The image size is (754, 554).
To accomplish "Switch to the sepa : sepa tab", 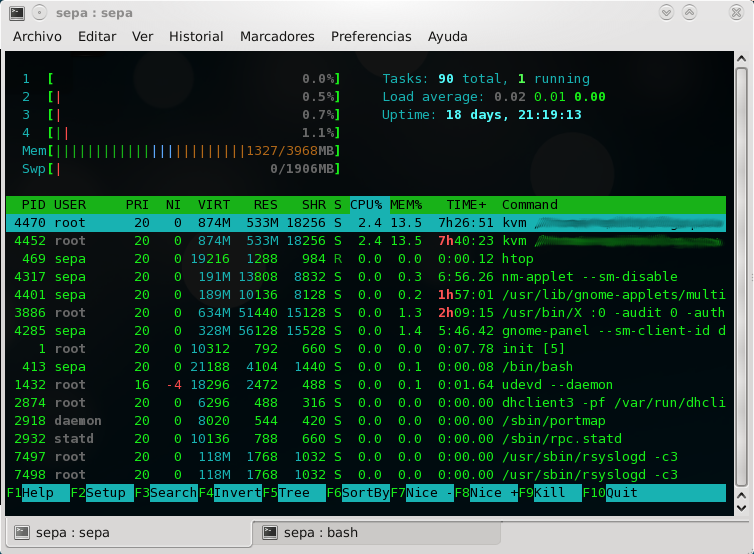I will point(129,532).
